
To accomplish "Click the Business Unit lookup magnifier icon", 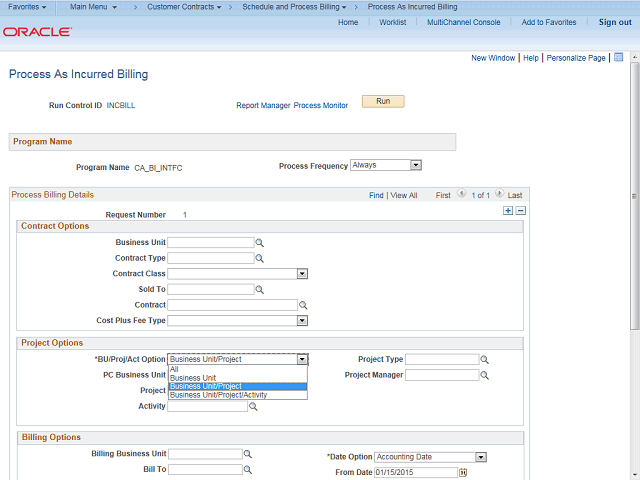I will coord(259,243).
